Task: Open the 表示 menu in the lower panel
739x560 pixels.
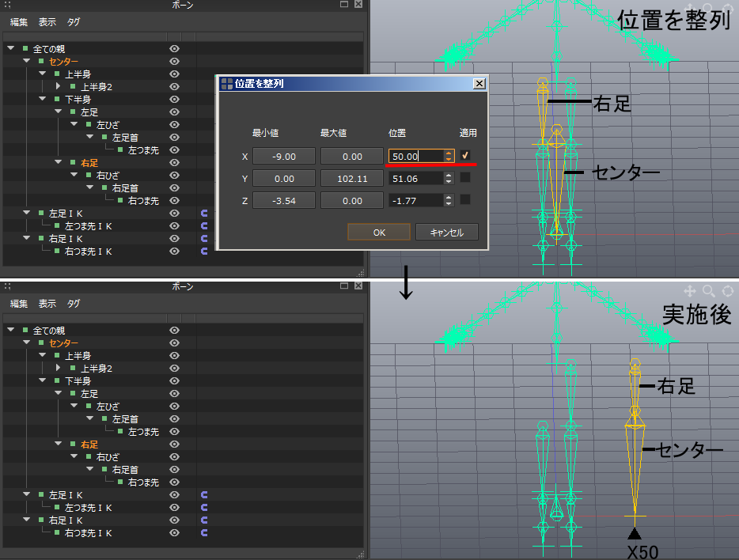Action: coord(47,304)
